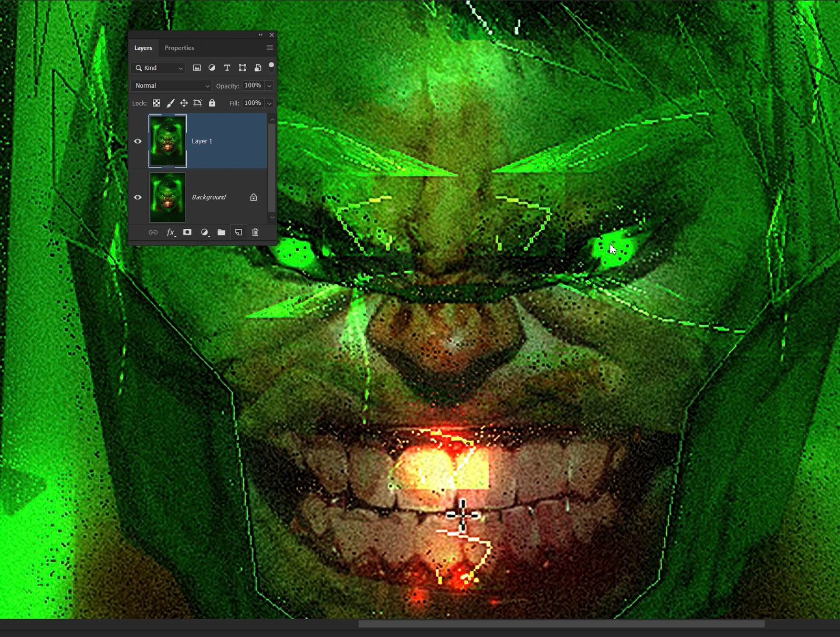Lock image pixels brush icon

click(x=171, y=103)
